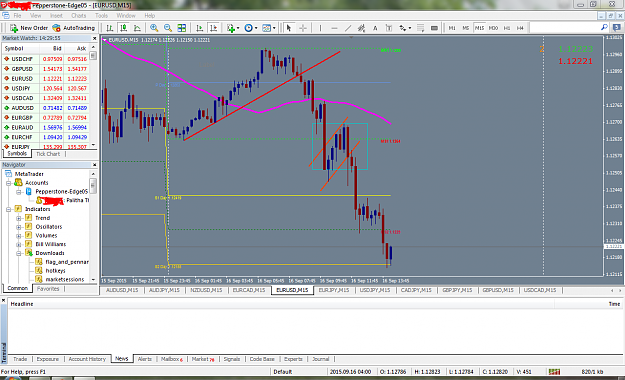Collapse the Indicators tree node
Screen dimensions: 625x380
8,209
